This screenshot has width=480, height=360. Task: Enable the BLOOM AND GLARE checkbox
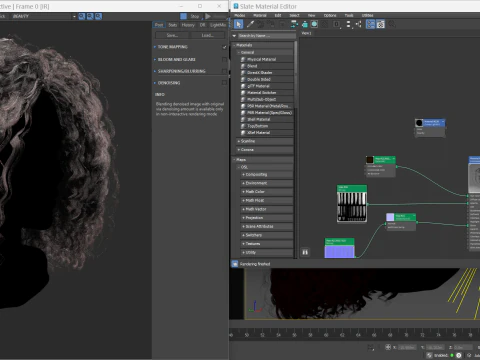click(x=224, y=59)
